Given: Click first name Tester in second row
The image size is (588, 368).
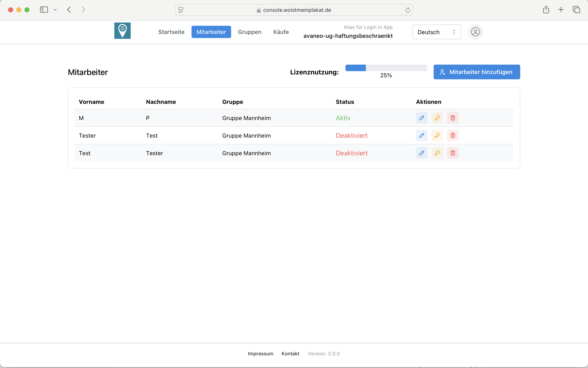Looking at the screenshot, I should click(87, 136).
